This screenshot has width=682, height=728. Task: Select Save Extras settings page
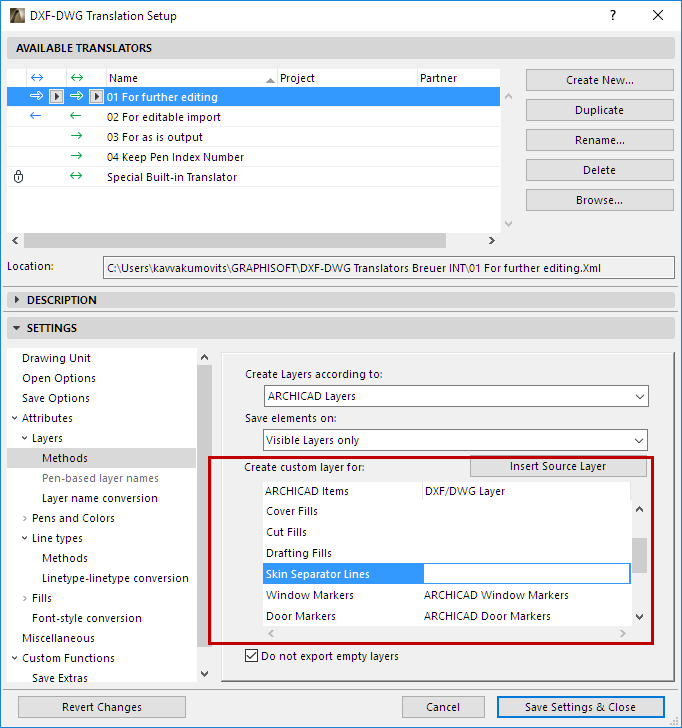pyautogui.click(x=60, y=678)
